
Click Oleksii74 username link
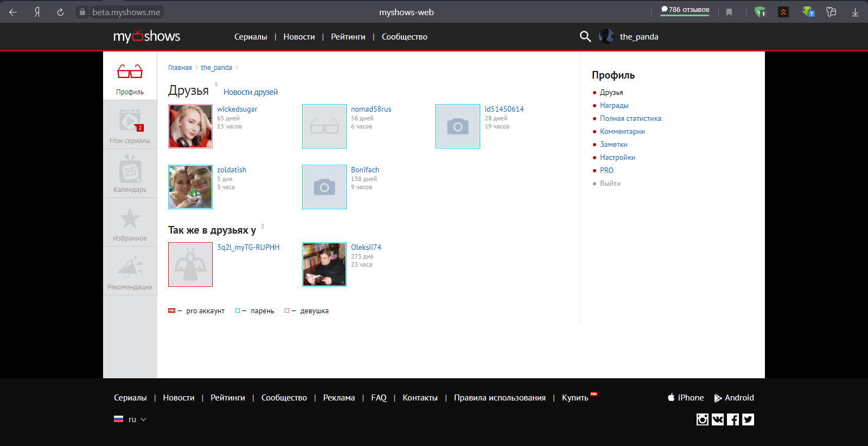(x=366, y=247)
